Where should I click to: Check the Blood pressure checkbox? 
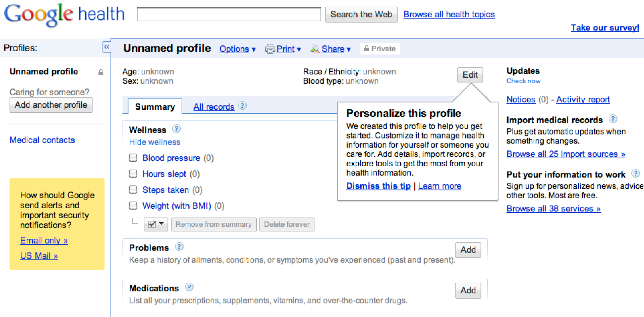click(133, 158)
